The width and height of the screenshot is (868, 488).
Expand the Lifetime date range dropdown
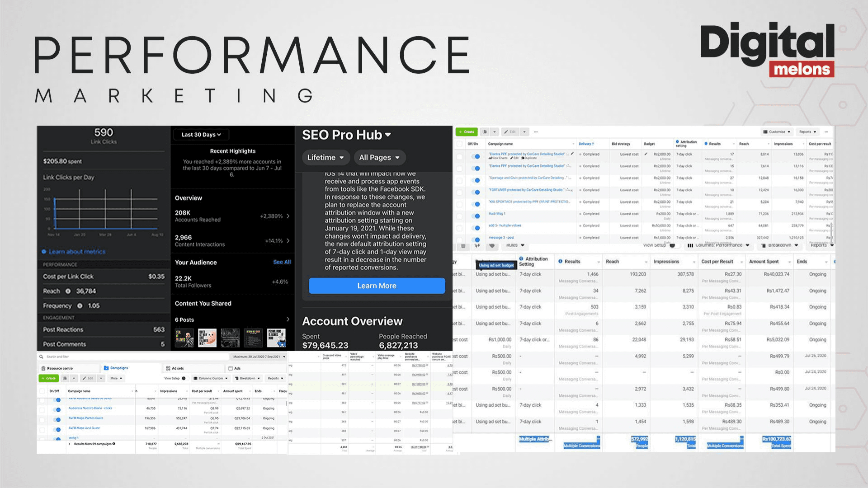tap(325, 158)
